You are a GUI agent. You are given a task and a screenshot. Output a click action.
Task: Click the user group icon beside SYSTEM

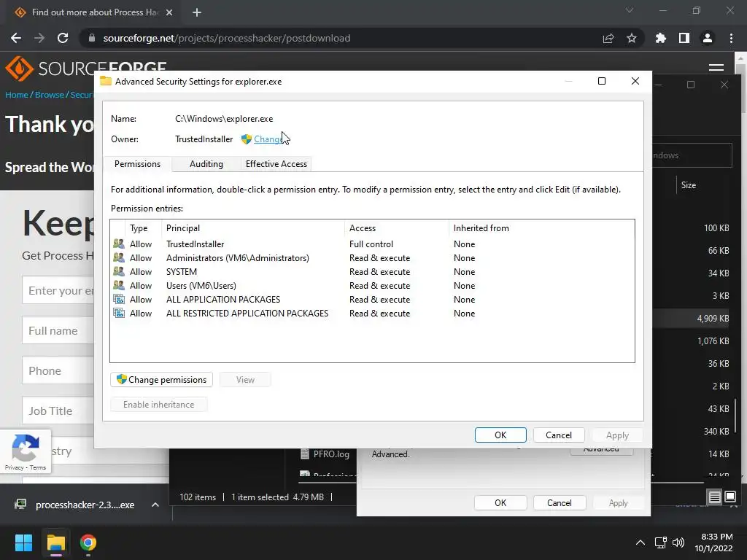click(x=119, y=271)
